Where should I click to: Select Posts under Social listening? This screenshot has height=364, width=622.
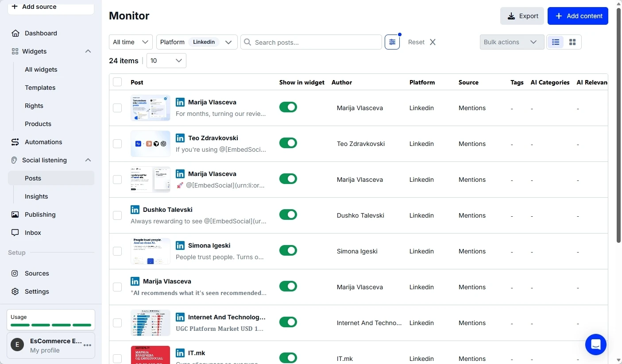point(51,178)
